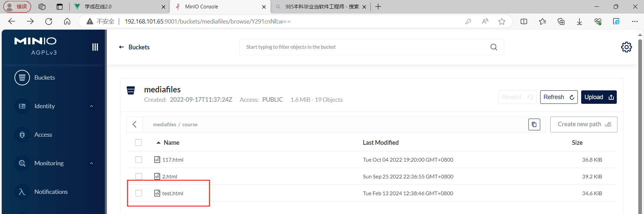Viewport: 644px width, 214px height.
Task: Expand the Identity submenu chevron
Action: click(x=91, y=106)
